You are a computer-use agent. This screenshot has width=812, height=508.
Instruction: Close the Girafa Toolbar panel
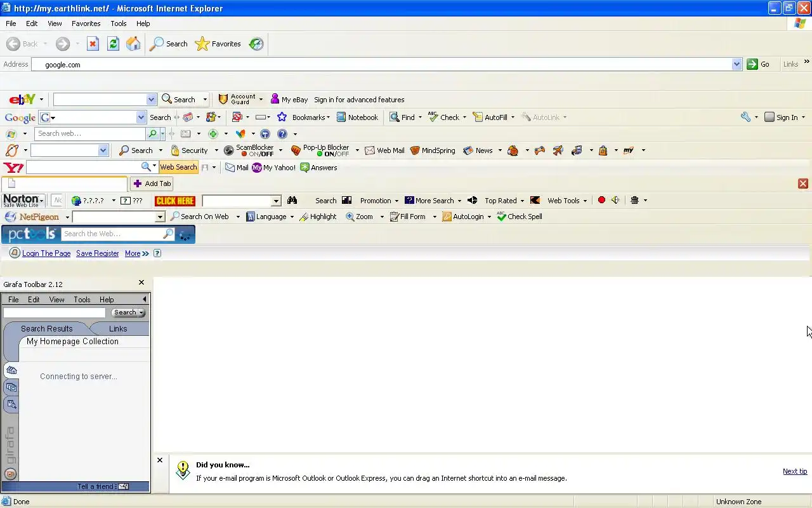141,283
